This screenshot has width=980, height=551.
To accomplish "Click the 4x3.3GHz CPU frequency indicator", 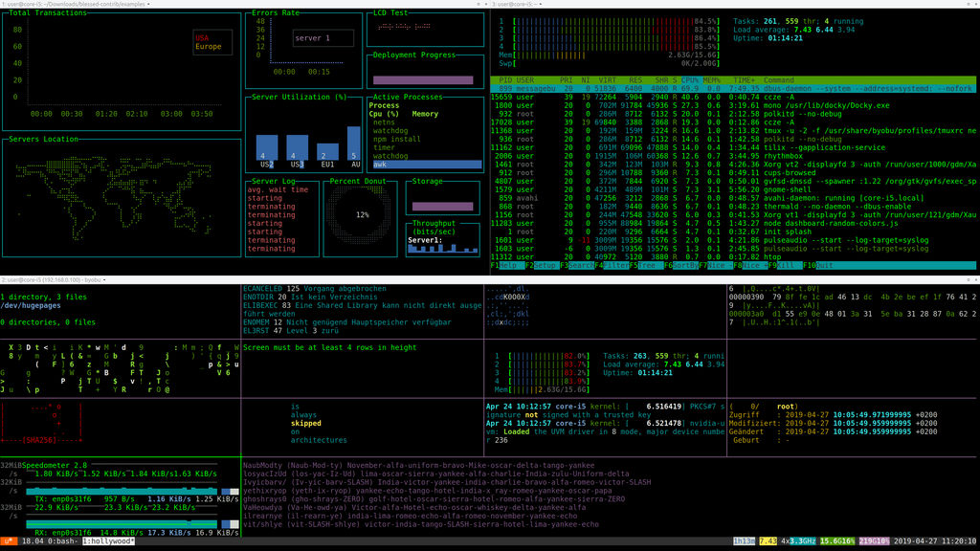I will 797,540.
